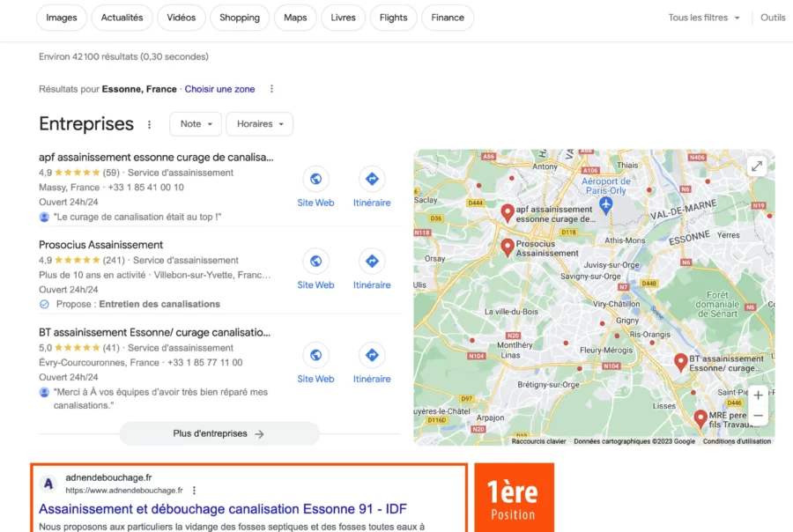The width and height of the screenshot is (793, 532).
Task: Click the Environ 42 100 résultats count text
Action: 124,56
